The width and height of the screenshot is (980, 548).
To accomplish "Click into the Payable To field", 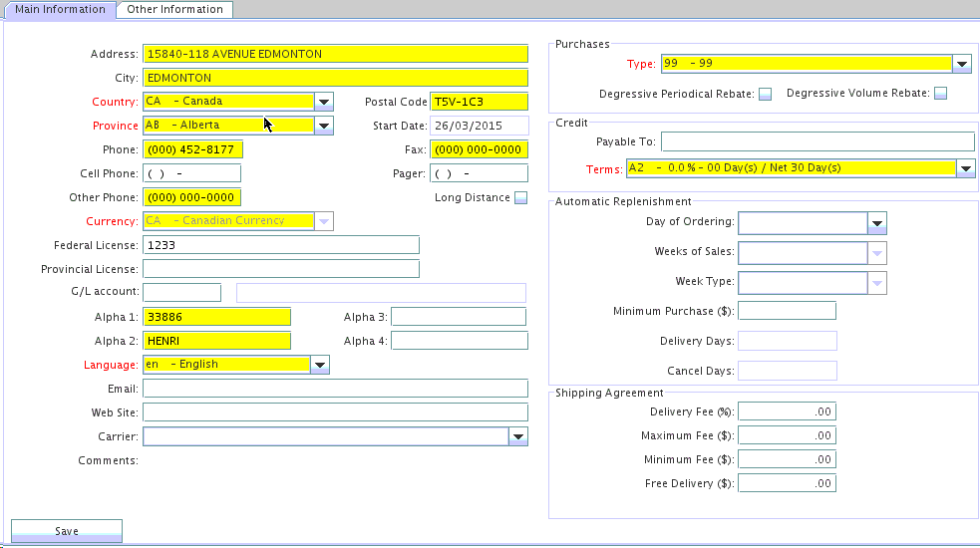I will [817, 141].
